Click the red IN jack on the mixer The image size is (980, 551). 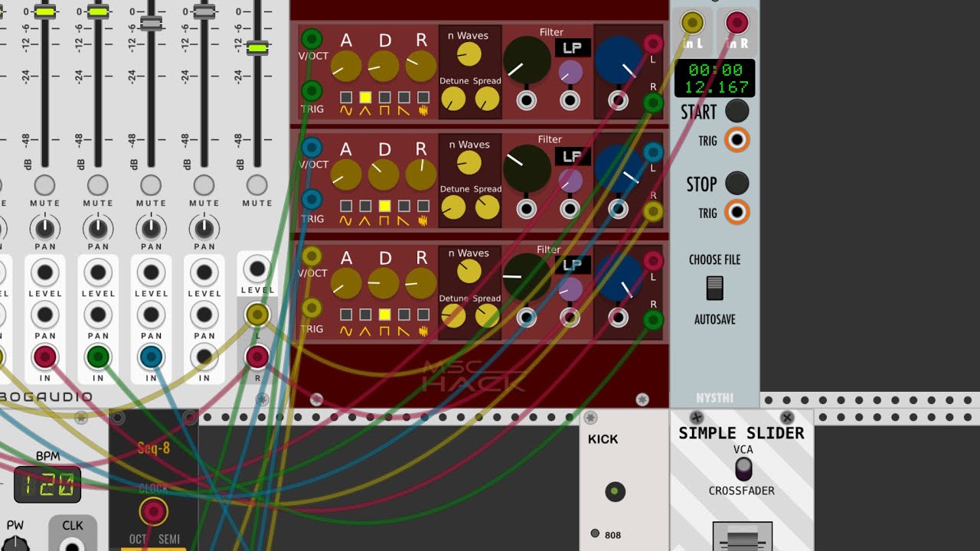click(x=45, y=357)
